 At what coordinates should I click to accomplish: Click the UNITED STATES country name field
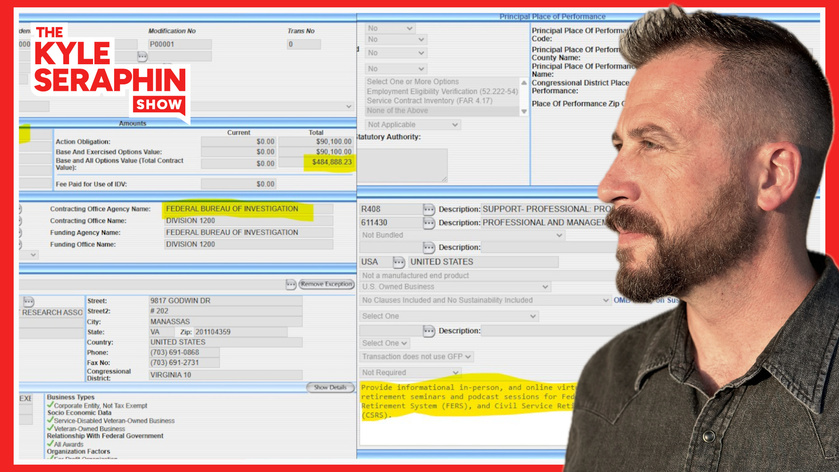pyautogui.click(x=483, y=262)
